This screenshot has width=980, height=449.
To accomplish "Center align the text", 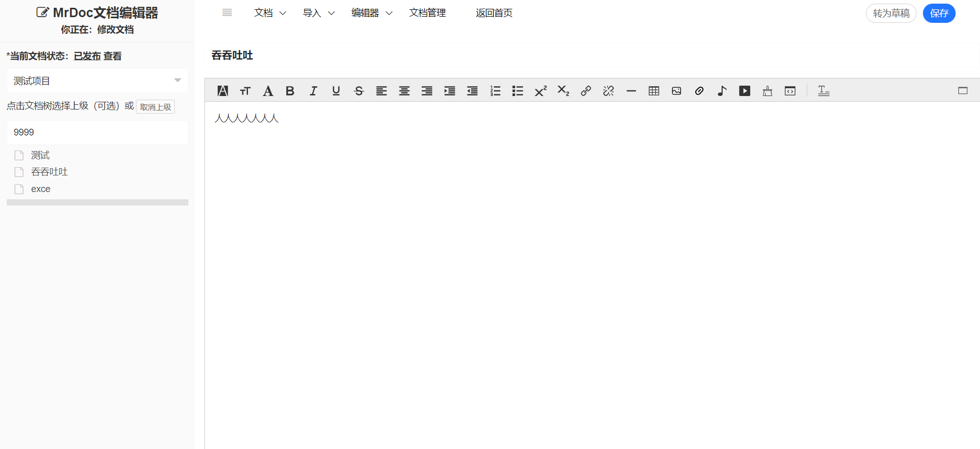I will [404, 91].
